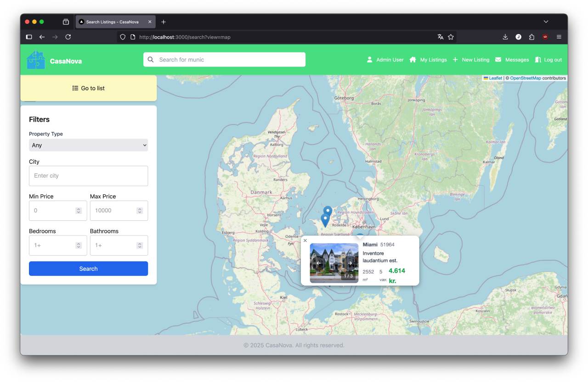This screenshot has height=382, width=588.
Task: Open the list all tabs chevron
Action: point(546,22)
